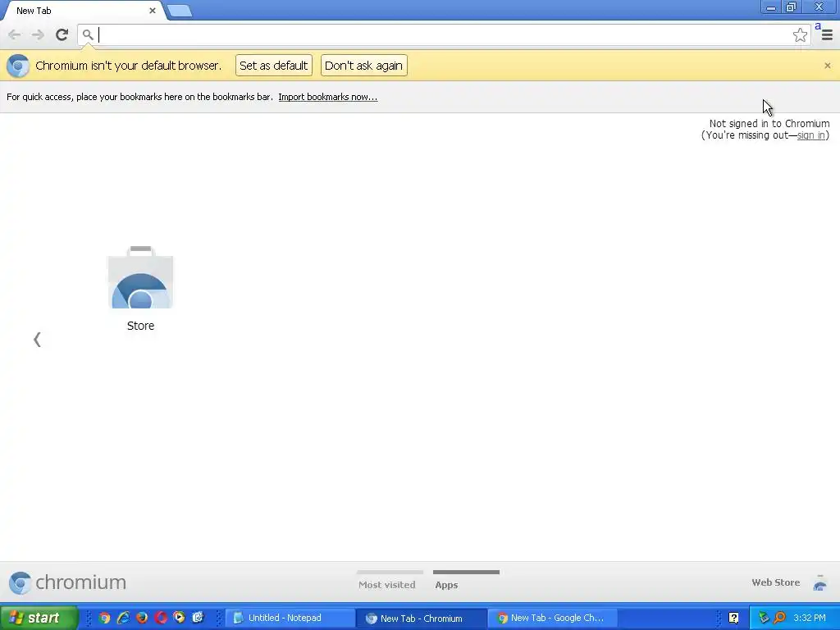The image size is (840, 630).
Task: Click the chromium logo in footer
Action: coord(67,582)
